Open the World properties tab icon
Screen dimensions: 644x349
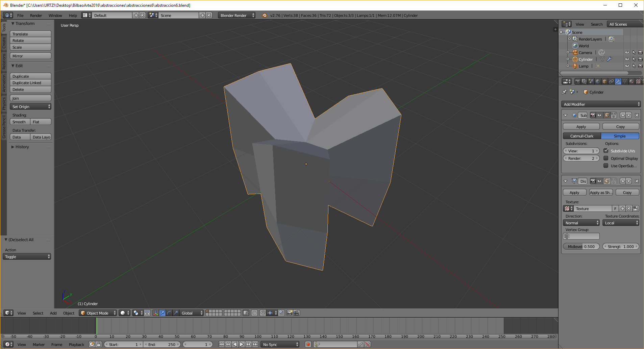click(x=598, y=81)
